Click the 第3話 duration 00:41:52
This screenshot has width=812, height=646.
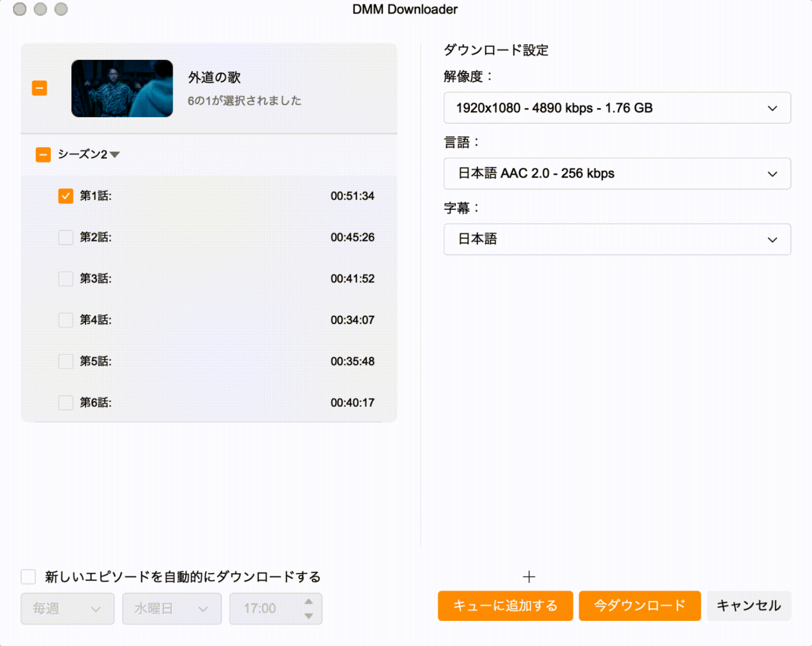(x=352, y=279)
